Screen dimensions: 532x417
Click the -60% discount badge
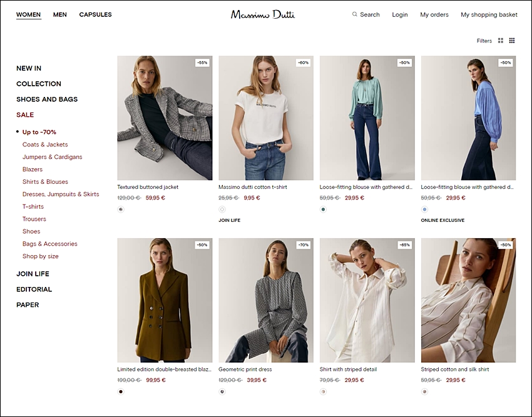coord(304,63)
